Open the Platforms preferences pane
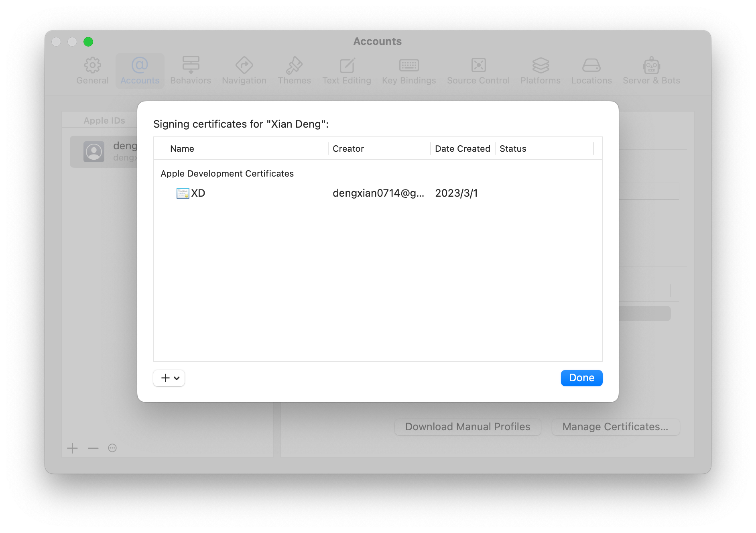The width and height of the screenshot is (756, 533). (540, 71)
